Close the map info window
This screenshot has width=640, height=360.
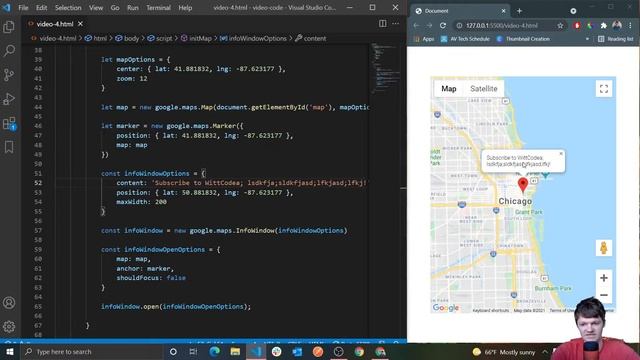[561, 154]
